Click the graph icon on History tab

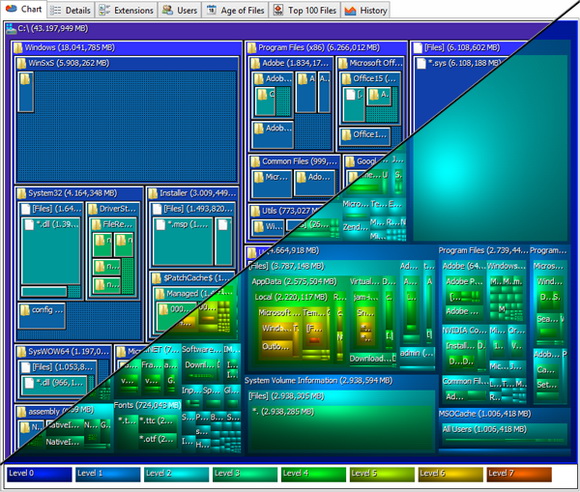click(x=350, y=10)
